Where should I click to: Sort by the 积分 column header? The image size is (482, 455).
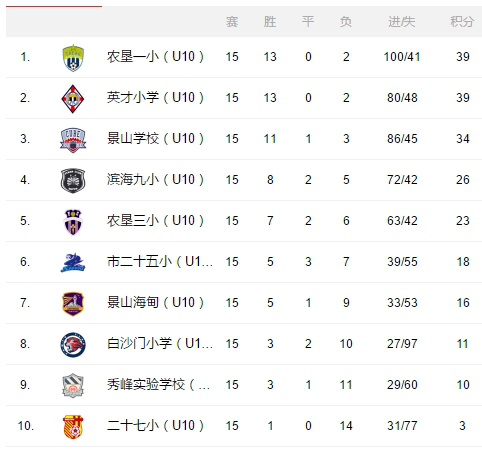pyautogui.click(x=462, y=22)
